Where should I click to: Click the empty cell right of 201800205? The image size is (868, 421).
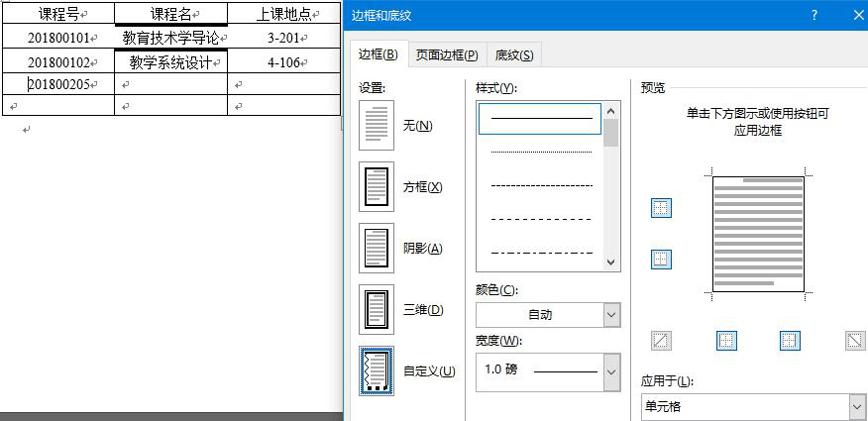pos(171,84)
